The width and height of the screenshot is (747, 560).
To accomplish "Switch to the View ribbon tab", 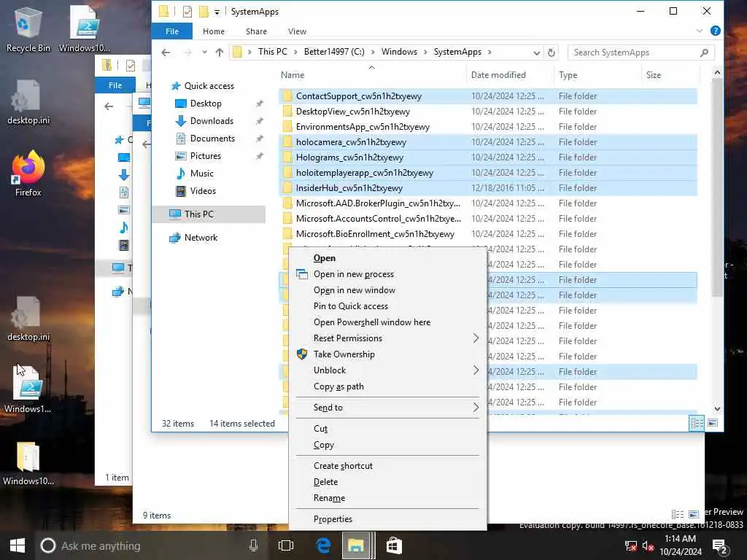I will [298, 31].
